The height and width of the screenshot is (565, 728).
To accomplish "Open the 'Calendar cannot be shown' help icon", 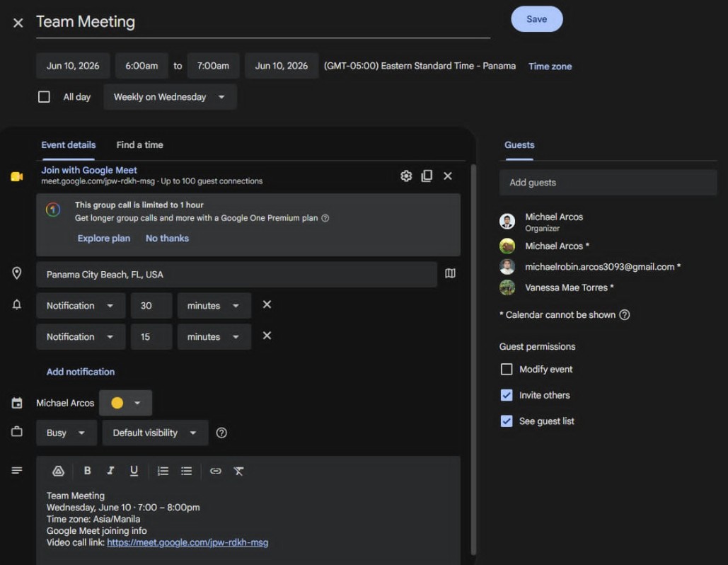I will tap(625, 315).
